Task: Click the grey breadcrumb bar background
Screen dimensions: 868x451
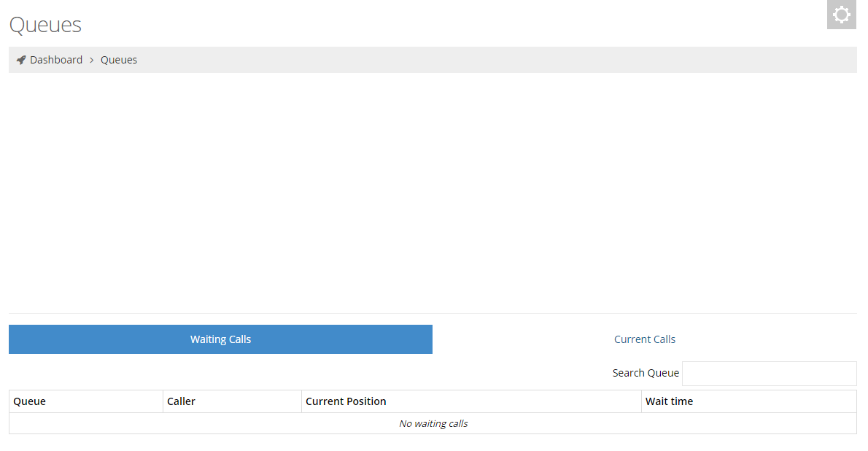Action: point(496,60)
